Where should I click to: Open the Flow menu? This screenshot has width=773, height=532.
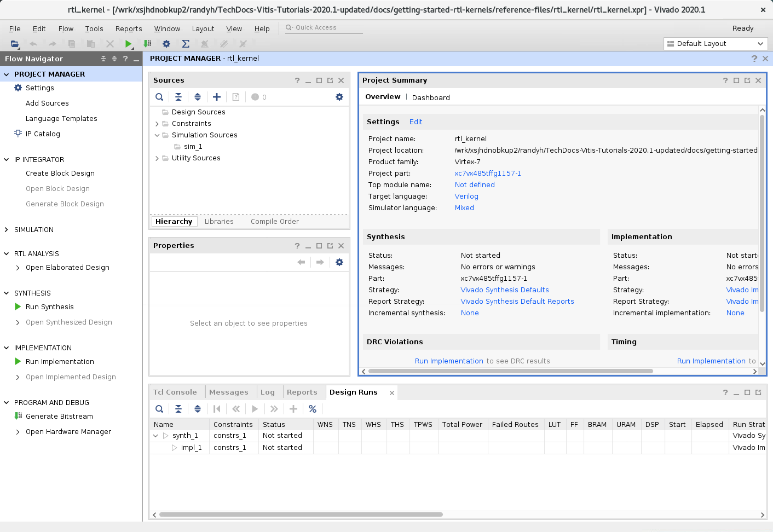(x=66, y=28)
